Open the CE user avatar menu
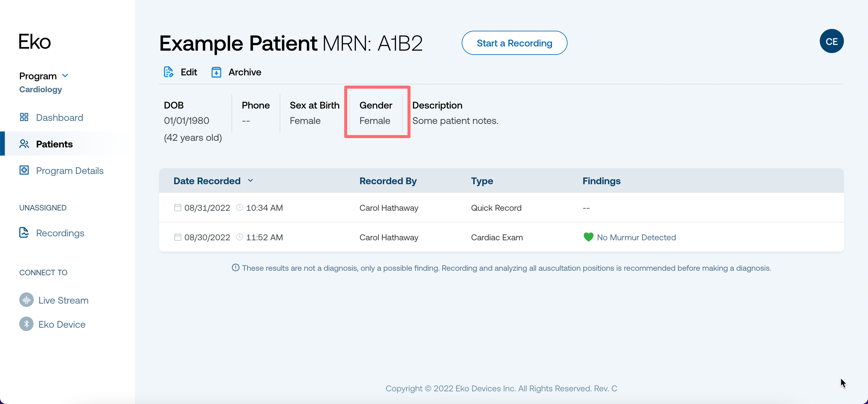The image size is (868, 404). [x=831, y=41]
